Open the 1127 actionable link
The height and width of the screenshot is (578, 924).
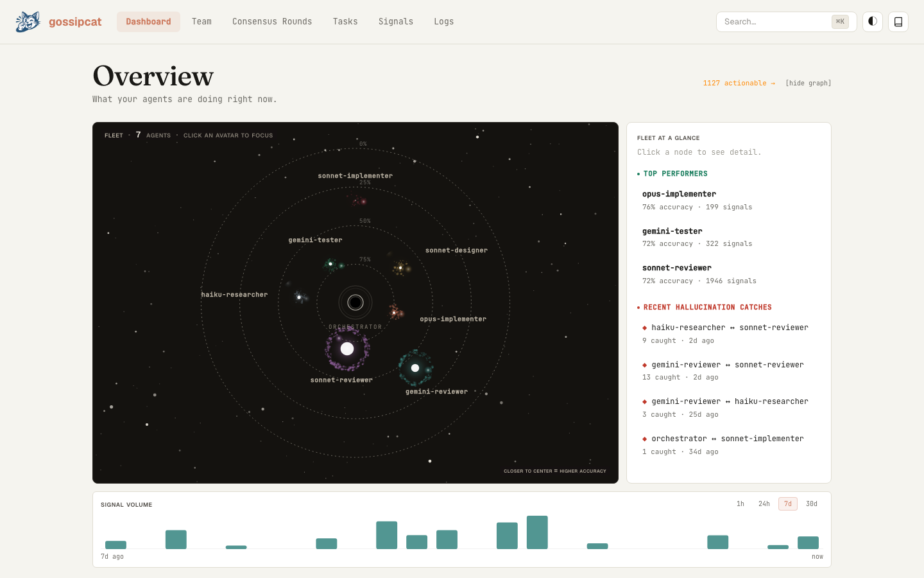(739, 83)
